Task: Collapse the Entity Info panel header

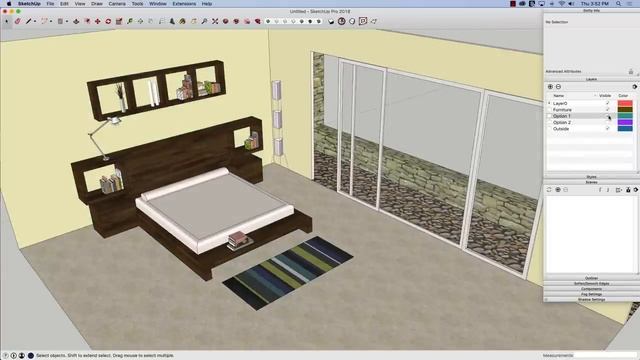Action: [591, 11]
